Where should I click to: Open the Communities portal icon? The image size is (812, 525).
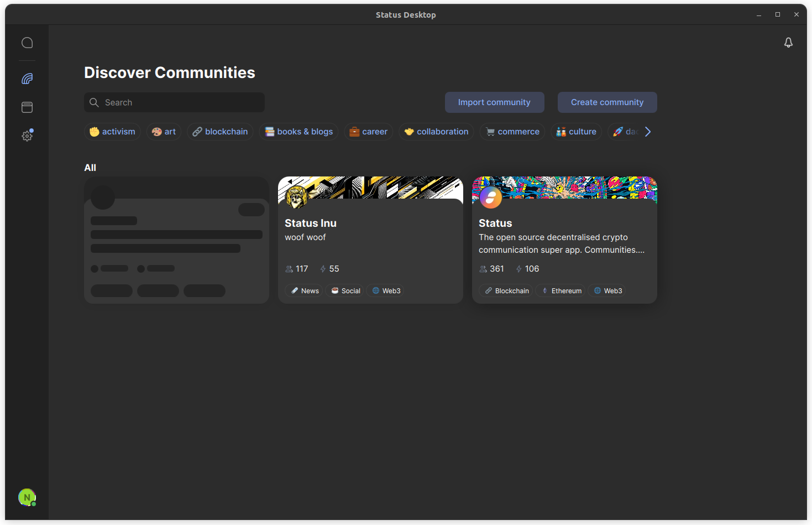[27, 79]
